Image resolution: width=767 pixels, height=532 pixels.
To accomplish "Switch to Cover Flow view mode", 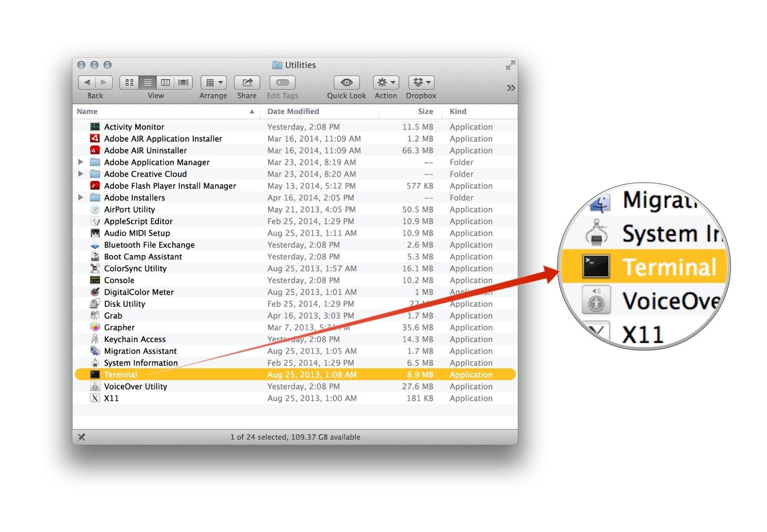I will pyautogui.click(x=183, y=82).
